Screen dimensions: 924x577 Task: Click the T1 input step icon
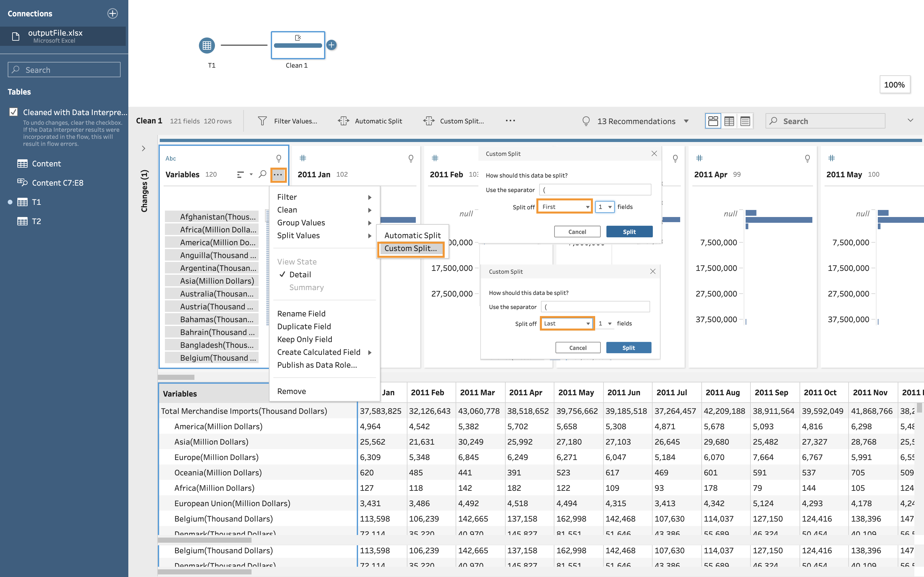[207, 46]
